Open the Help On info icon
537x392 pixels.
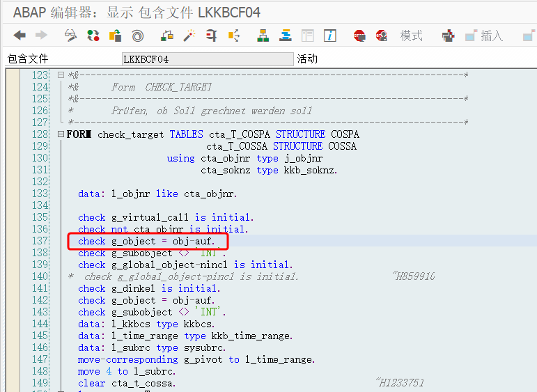(x=330, y=36)
